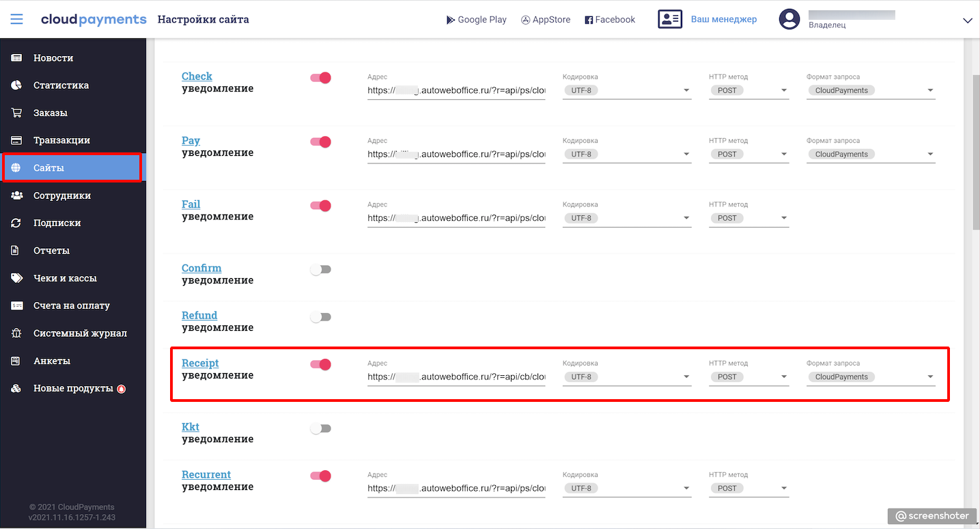980x529 pixels.
Task: Click the System log bug icon
Action: tap(16, 334)
